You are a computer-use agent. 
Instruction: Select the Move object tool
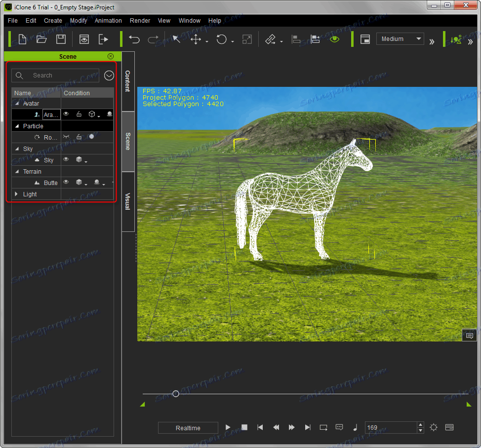(x=196, y=39)
